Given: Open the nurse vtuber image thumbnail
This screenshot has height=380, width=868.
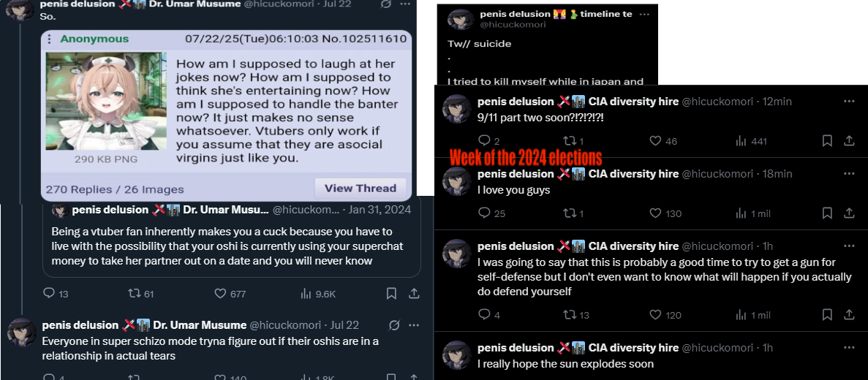Looking at the screenshot, I should tap(106, 102).
